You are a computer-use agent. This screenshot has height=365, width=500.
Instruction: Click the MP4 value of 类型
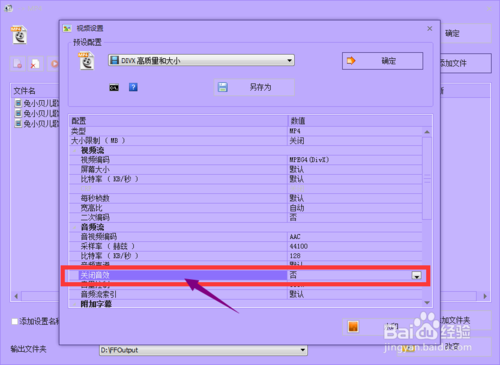pos(295,131)
